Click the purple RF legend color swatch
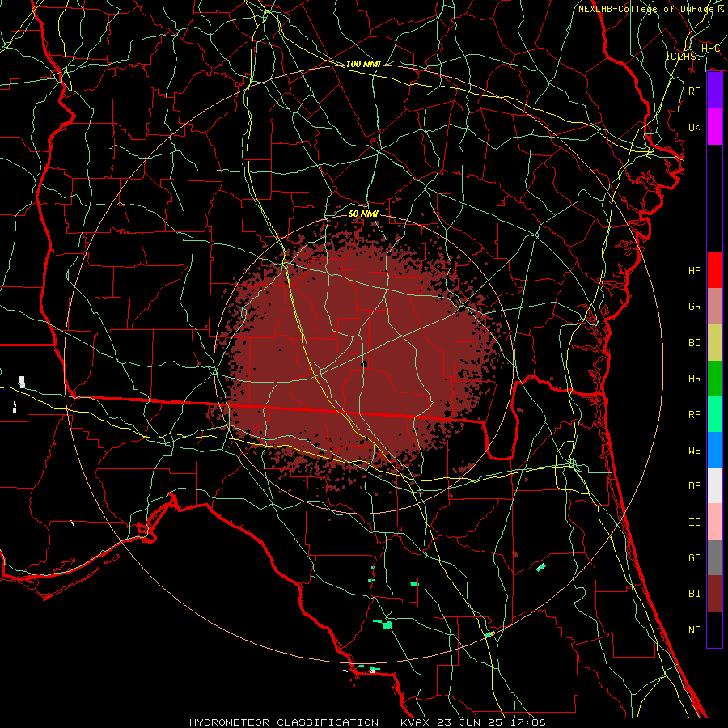The height and width of the screenshot is (728, 728). click(x=714, y=91)
